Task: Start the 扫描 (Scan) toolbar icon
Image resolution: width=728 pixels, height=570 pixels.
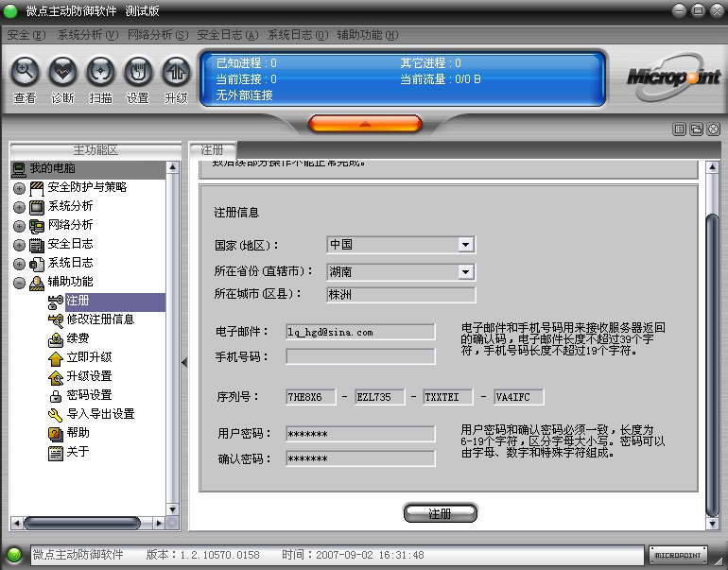Action: coord(101,72)
